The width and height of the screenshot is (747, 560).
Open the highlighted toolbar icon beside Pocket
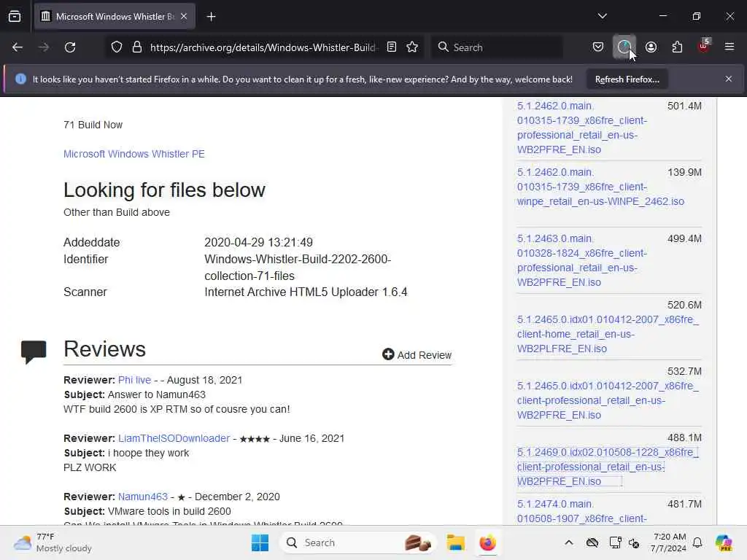(624, 47)
